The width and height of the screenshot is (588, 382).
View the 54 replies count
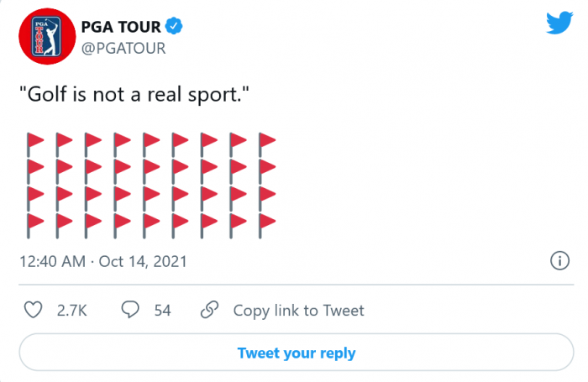[162, 311]
